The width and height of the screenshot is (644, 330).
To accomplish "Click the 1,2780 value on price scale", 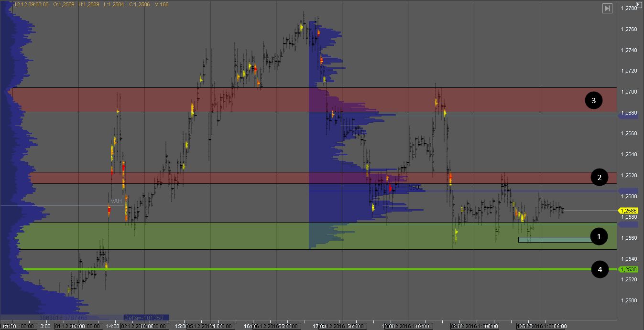I will pyautogui.click(x=629, y=8).
